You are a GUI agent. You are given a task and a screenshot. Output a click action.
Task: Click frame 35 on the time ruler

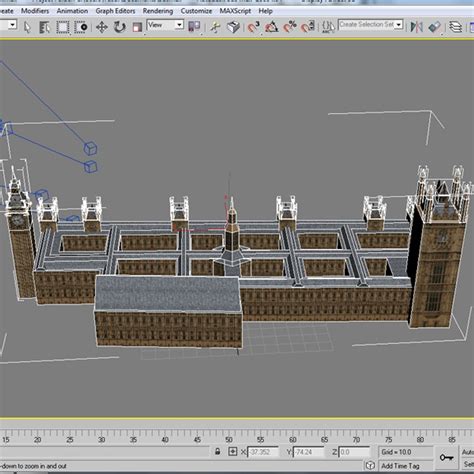click(133, 440)
